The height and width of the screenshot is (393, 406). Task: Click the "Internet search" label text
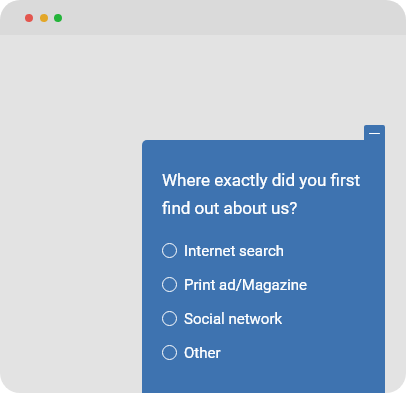tap(234, 251)
